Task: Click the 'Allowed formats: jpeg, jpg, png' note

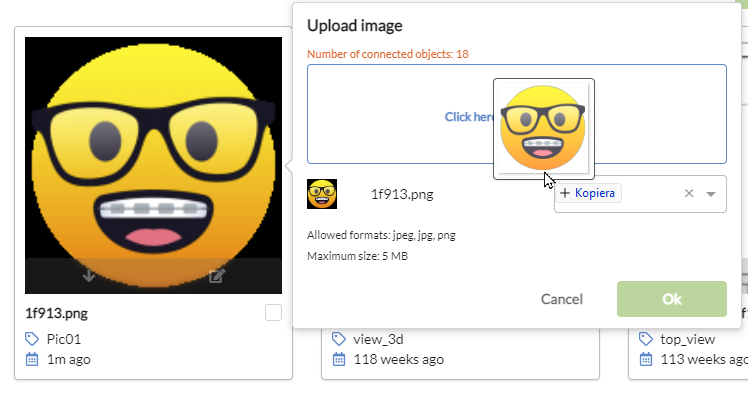Action: [381, 235]
